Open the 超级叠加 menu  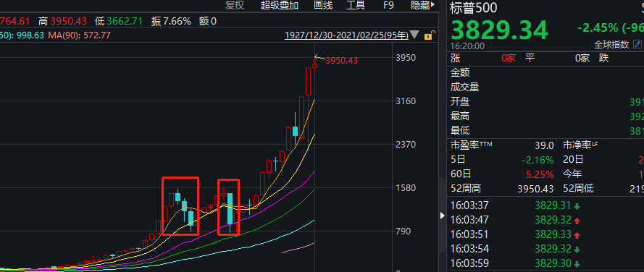coord(280,5)
